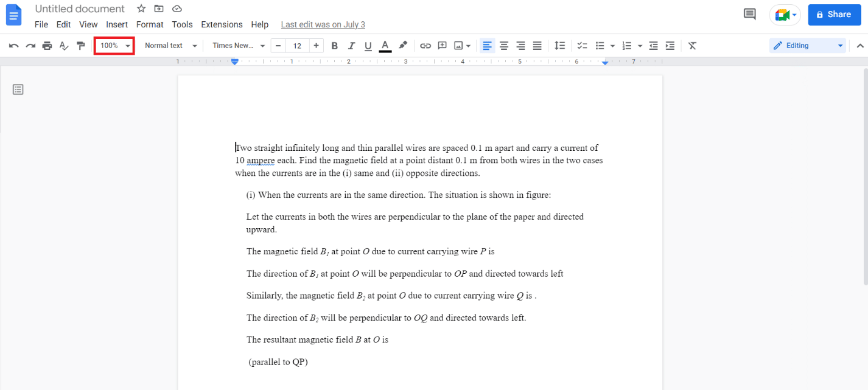Show the document outline icon
Screen dimensions: 868x390
tap(18, 89)
